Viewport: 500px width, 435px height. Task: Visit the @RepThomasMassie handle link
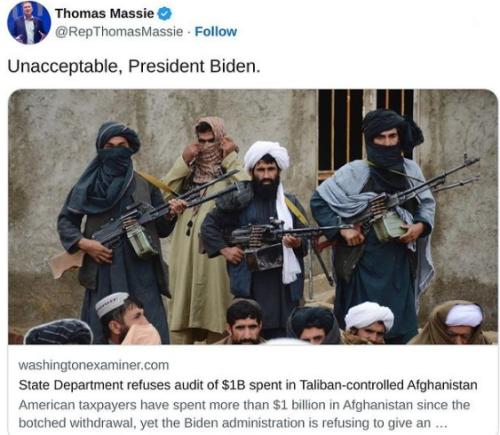tap(119, 32)
